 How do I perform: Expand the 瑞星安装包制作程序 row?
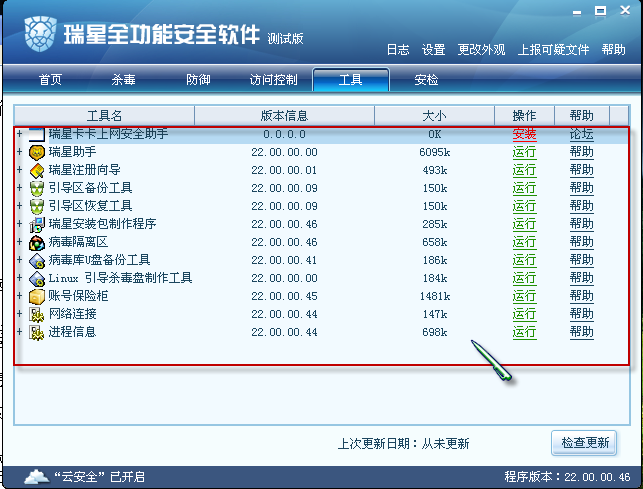(19, 224)
